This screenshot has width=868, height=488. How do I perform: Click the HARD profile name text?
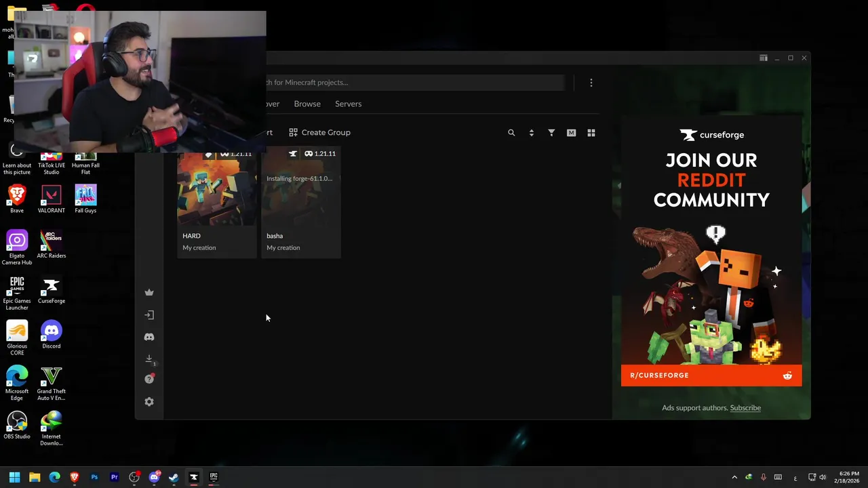tap(191, 236)
